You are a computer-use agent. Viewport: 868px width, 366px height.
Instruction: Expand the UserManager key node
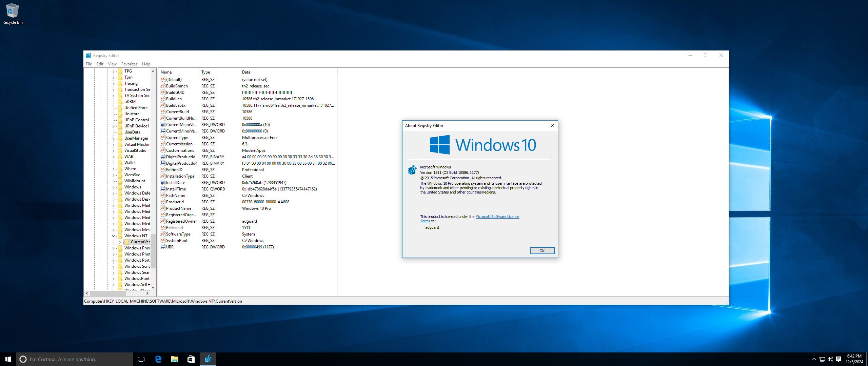point(113,138)
